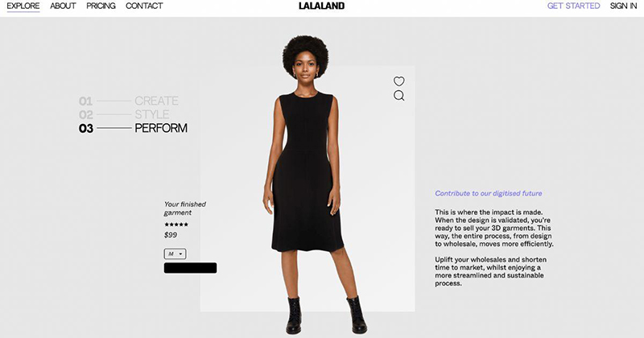Screen dimensions: 644x338
Task: Select step 02 STYLE
Action: 124,114
